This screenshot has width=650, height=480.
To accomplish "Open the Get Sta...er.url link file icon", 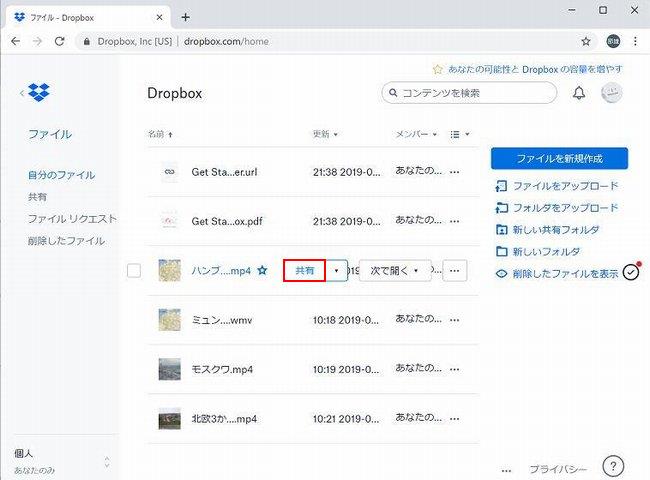I will click(x=170, y=172).
